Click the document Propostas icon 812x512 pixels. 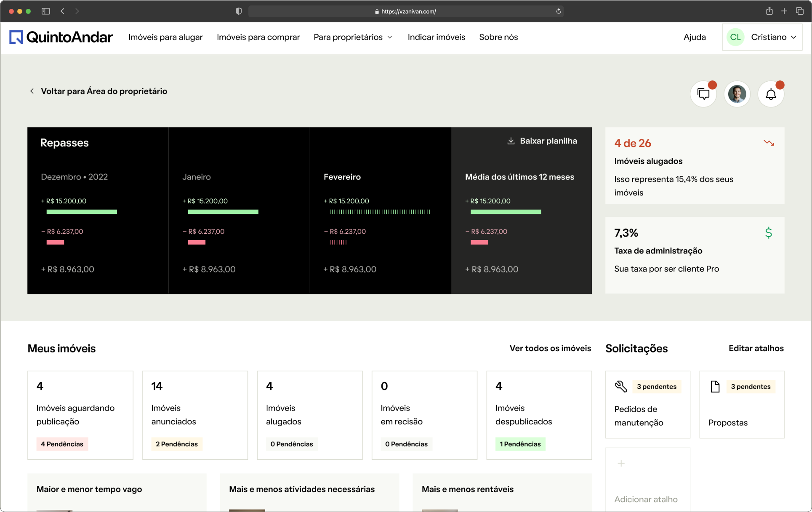pyautogui.click(x=715, y=386)
